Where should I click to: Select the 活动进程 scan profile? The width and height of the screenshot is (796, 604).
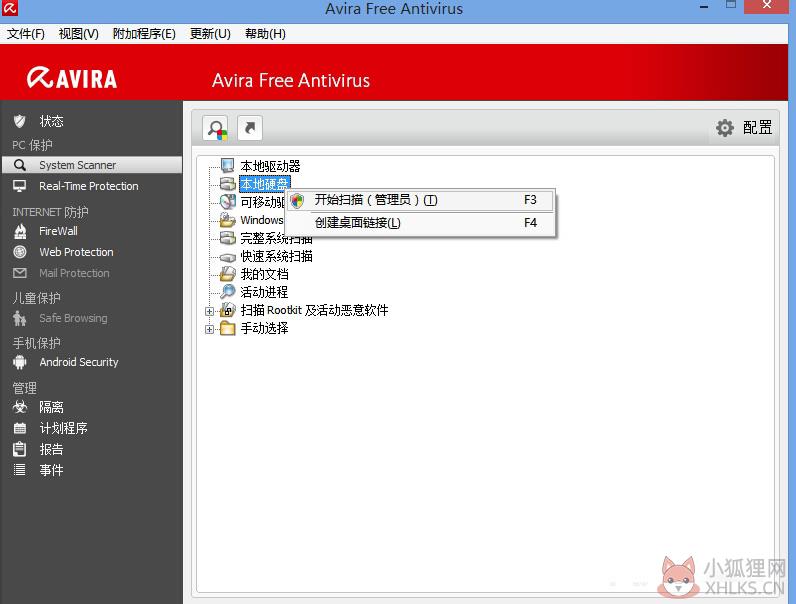(x=264, y=292)
